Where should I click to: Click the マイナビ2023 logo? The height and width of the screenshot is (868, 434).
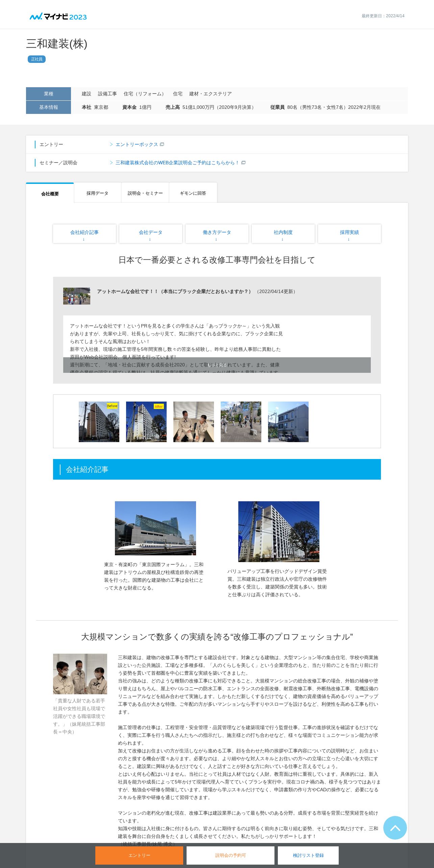pyautogui.click(x=58, y=17)
